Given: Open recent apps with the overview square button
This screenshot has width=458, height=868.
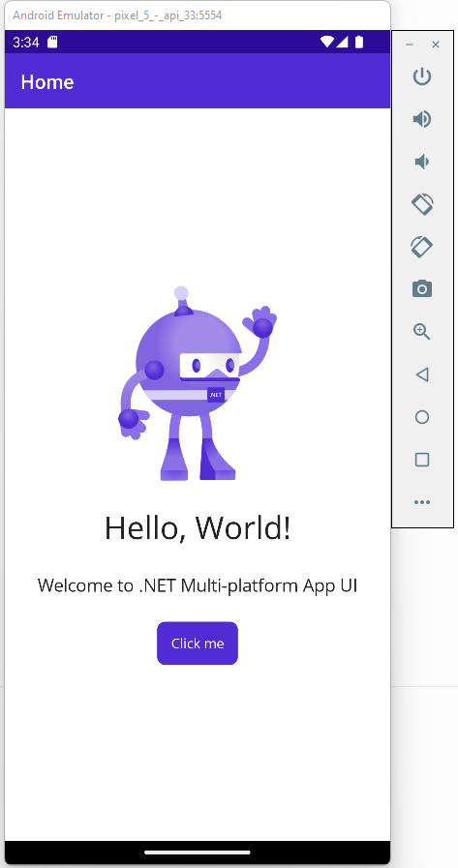Looking at the screenshot, I should 422,460.
